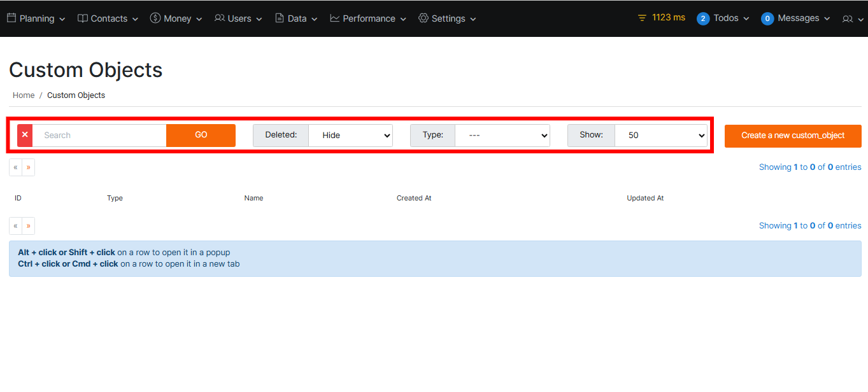Click Create a new custom_object button

click(x=793, y=136)
